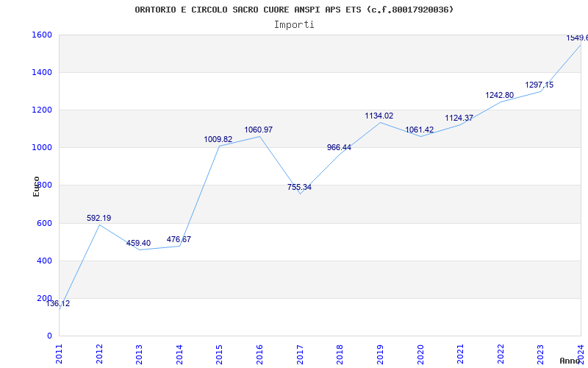Click the 2019 x-axis year label

pos(380,354)
